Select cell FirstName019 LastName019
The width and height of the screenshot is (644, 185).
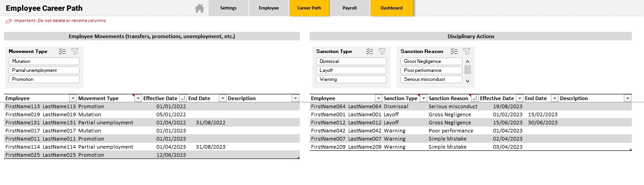coord(40,115)
